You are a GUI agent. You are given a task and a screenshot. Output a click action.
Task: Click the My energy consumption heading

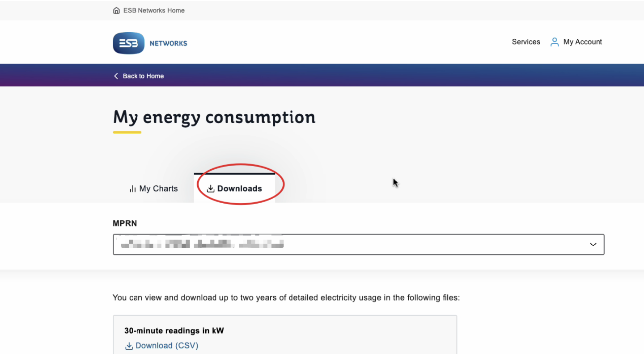(214, 117)
